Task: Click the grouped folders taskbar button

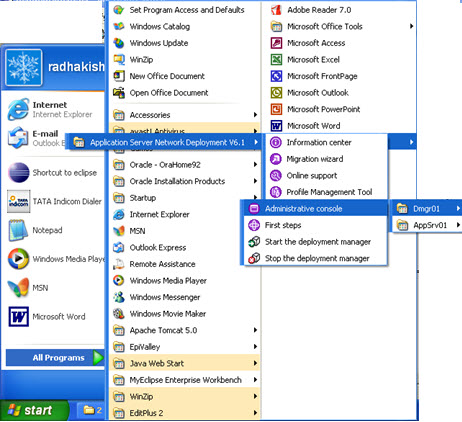Action: [92, 410]
